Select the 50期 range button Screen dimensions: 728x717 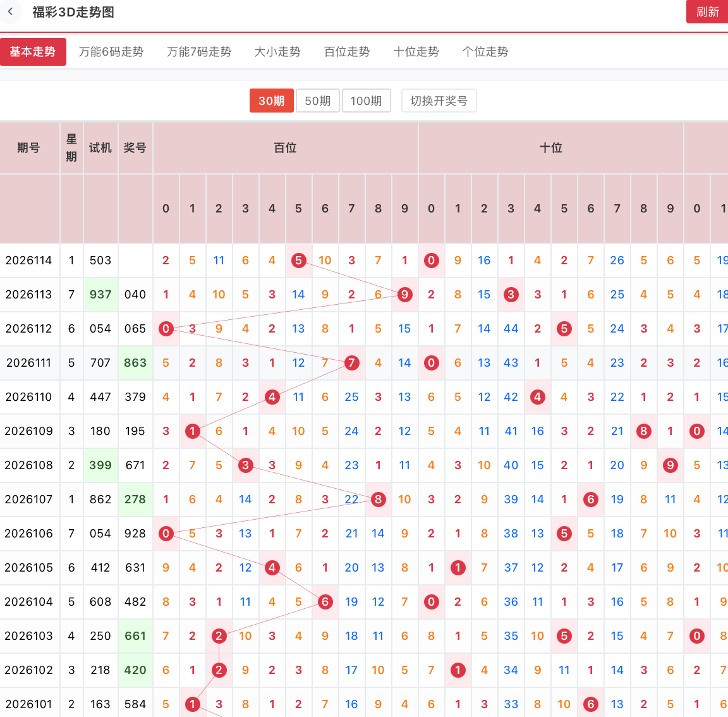click(x=318, y=101)
